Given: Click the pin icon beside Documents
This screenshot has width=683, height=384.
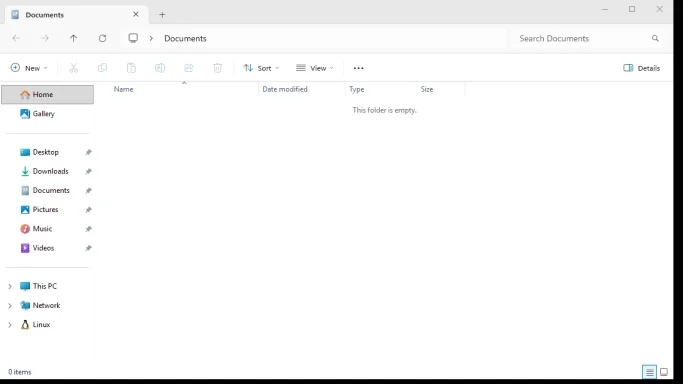Looking at the screenshot, I should (88, 191).
